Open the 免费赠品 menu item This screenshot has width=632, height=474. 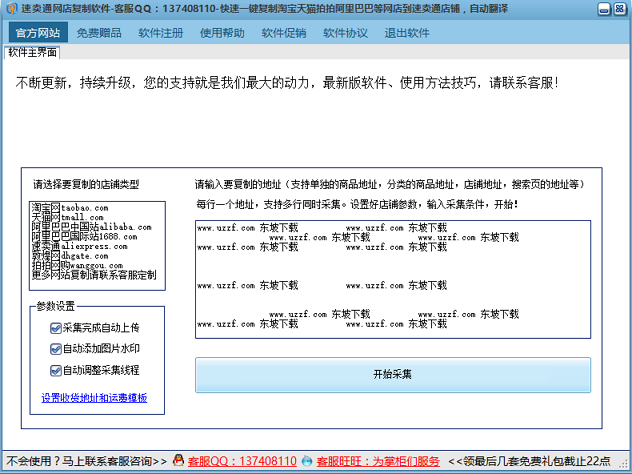pos(99,33)
